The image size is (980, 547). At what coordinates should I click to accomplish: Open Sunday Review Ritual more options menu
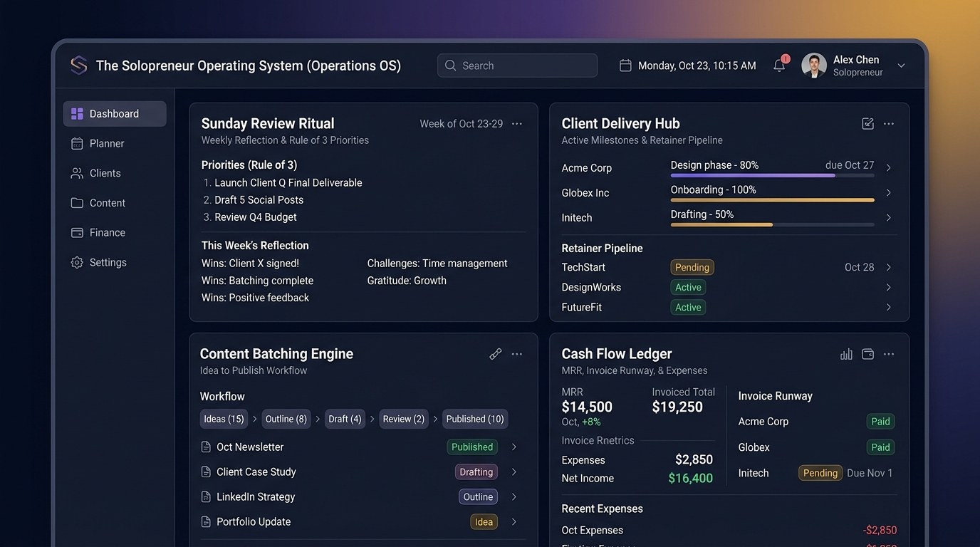(x=517, y=124)
